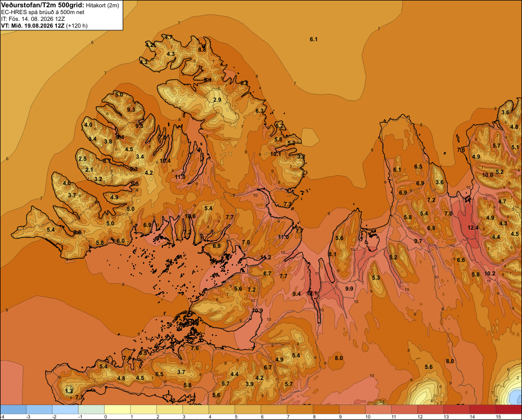Click the legend swatch between -1 and 0
522x420 pixels.
tap(91, 409)
